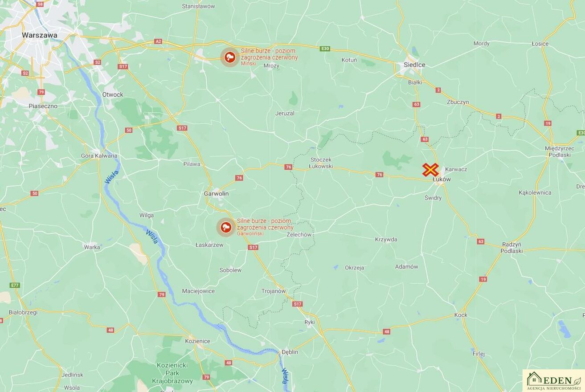Select the Warszawa city label

[40, 35]
